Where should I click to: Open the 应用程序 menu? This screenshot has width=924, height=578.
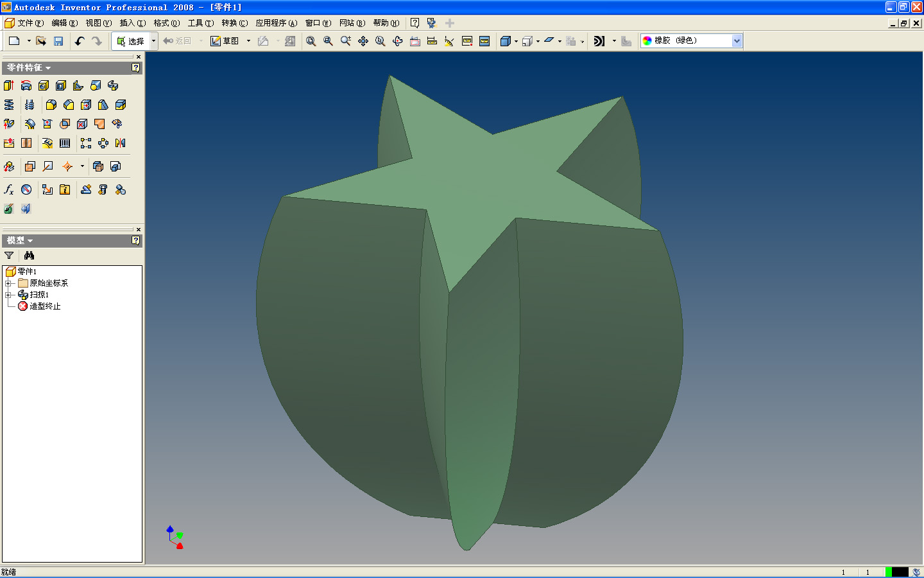pos(276,23)
